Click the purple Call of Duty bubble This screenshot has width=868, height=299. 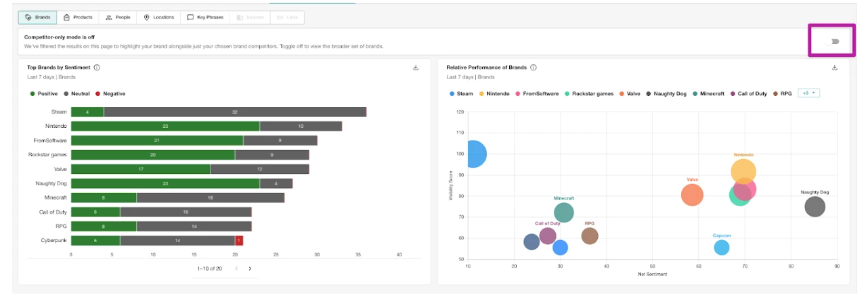point(548,236)
